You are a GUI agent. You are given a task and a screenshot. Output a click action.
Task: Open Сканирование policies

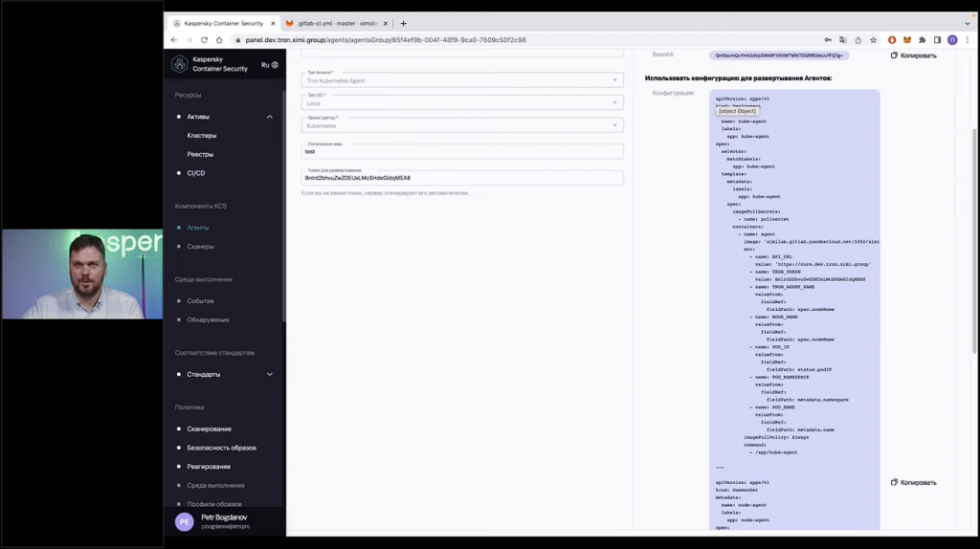(209, 429)
